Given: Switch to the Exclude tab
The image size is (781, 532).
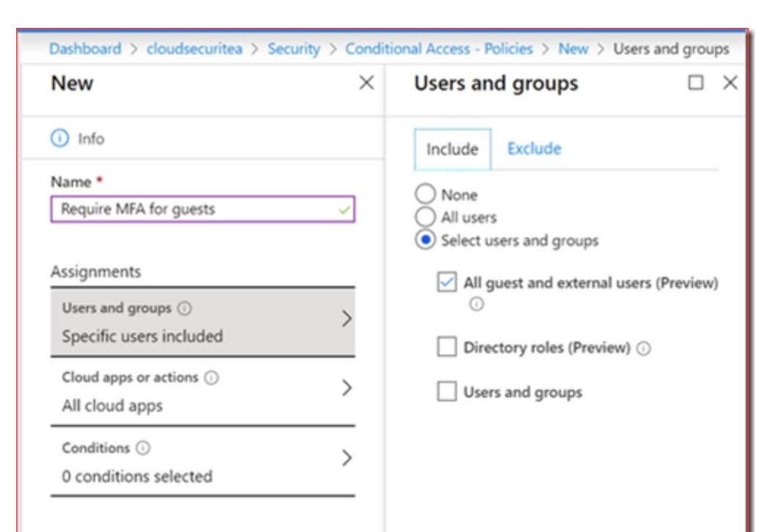Looking at the screenshot, I should (534, 149).
